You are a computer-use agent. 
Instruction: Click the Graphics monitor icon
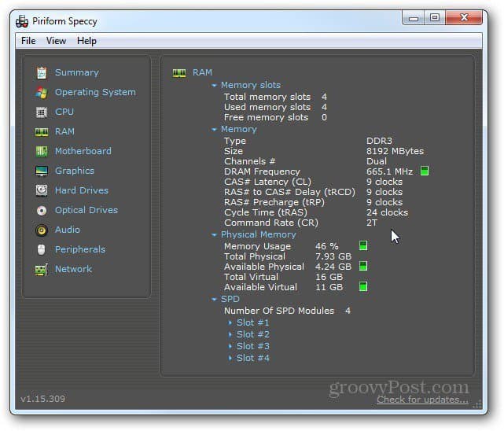(x=42, y=171)
